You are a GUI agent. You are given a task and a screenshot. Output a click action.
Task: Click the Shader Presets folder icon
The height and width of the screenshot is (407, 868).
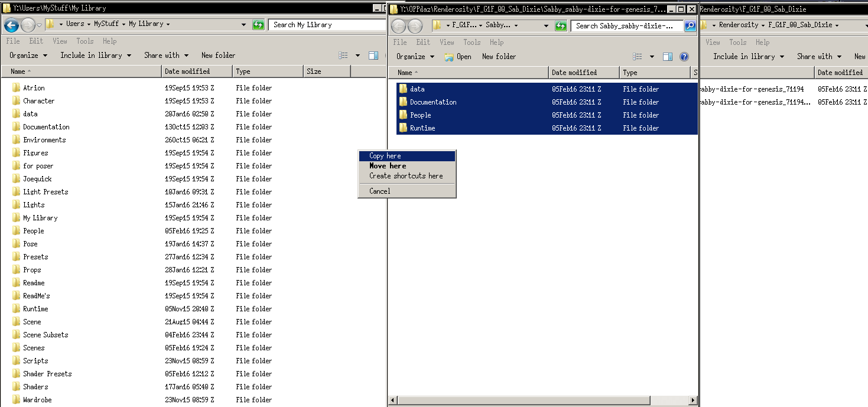point(16,374)
